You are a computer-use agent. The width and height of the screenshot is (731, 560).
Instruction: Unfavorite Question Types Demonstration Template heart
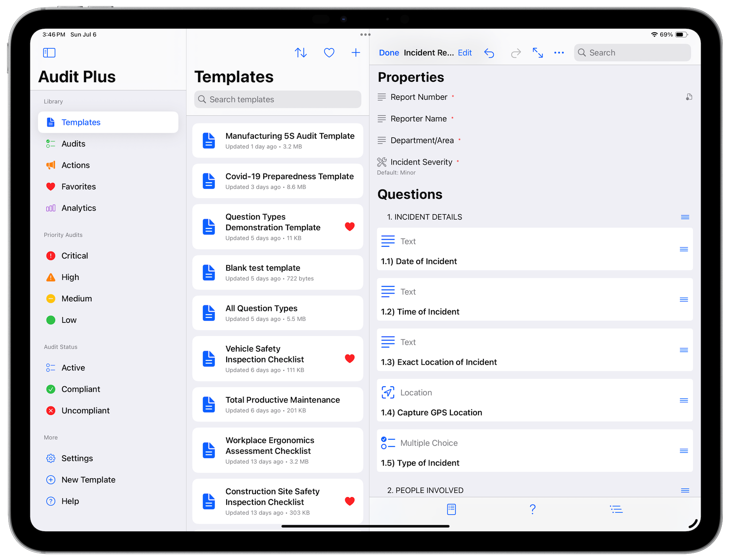click(350, 226)
